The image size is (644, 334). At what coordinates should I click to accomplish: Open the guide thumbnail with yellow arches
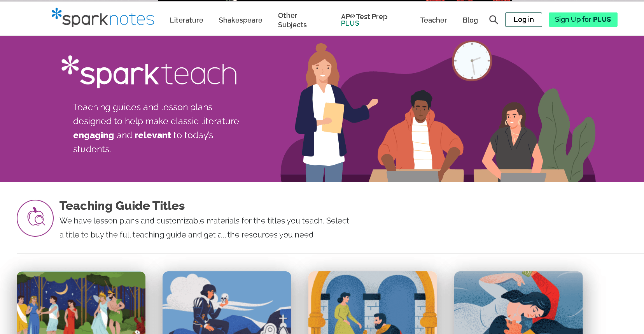coord(373,302)
